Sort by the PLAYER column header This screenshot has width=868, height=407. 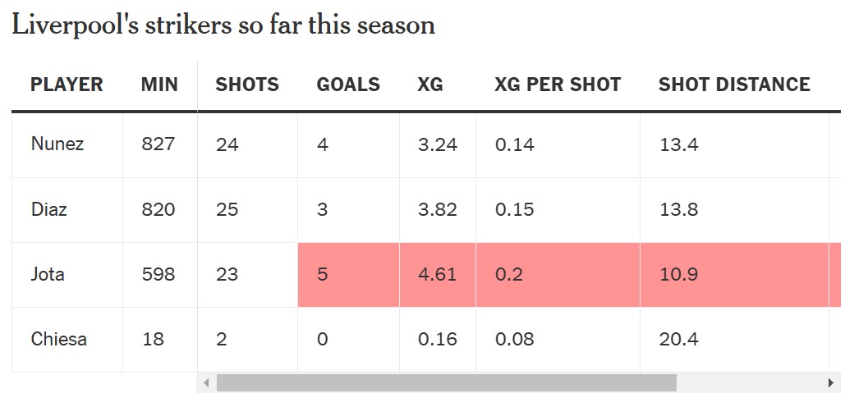(x=67, y=85)
